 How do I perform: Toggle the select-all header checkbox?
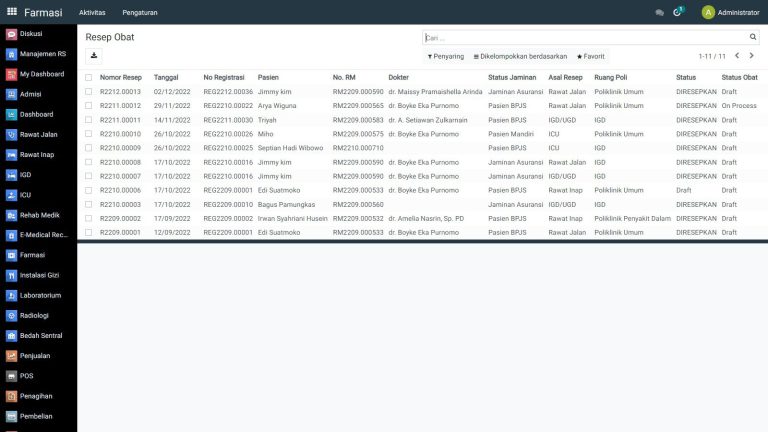(x=89, y=77)
